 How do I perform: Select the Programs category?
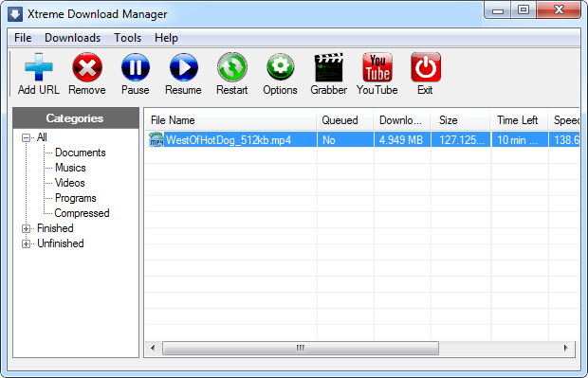click(x=75, y=198)
